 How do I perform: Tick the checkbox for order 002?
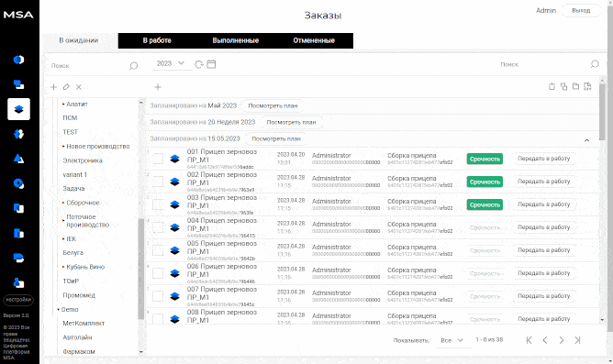158,182
